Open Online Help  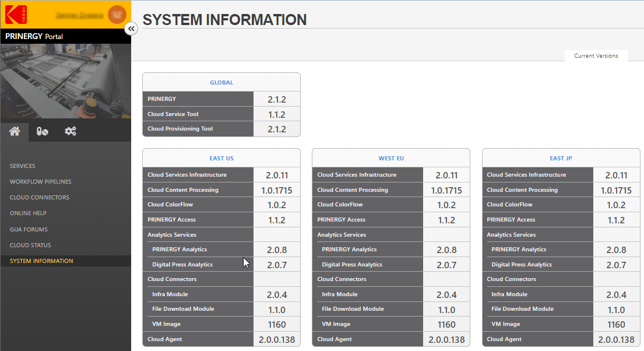click(28, 213)
